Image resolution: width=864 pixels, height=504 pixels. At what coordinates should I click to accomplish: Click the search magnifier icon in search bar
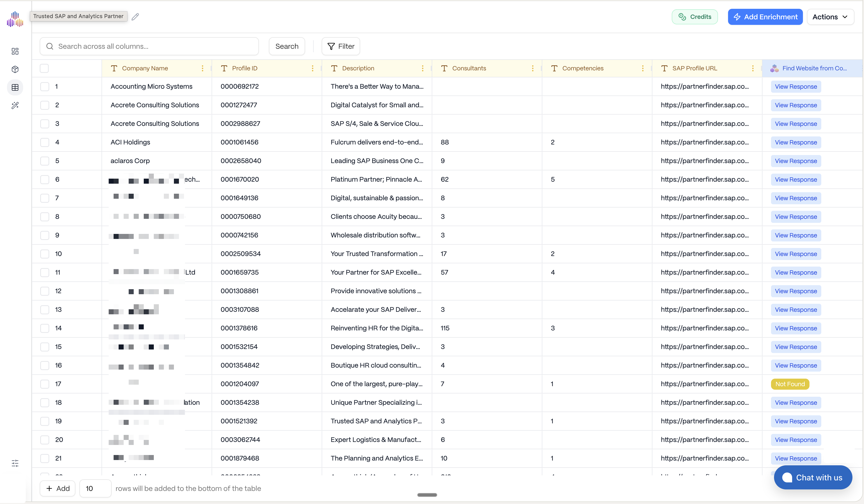(x=50, y=46)
